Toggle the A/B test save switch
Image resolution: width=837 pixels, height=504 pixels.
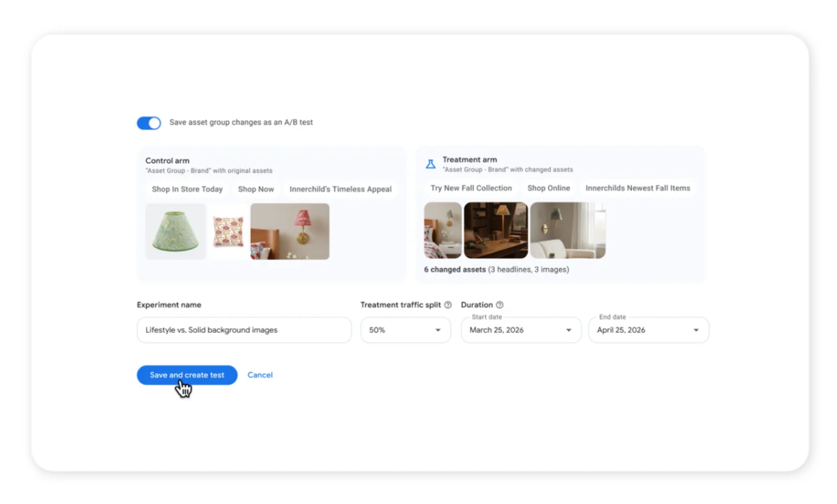click(x=149, y=123)
